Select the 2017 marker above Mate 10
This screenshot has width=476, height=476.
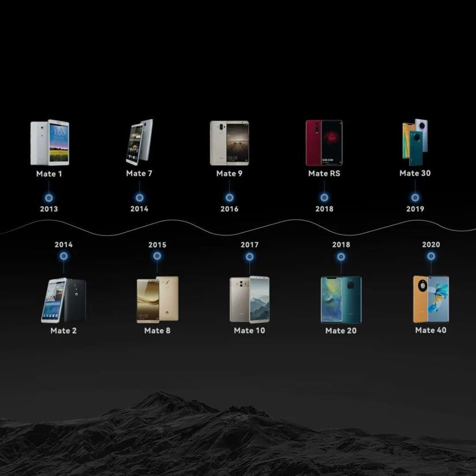coord(249,257)
